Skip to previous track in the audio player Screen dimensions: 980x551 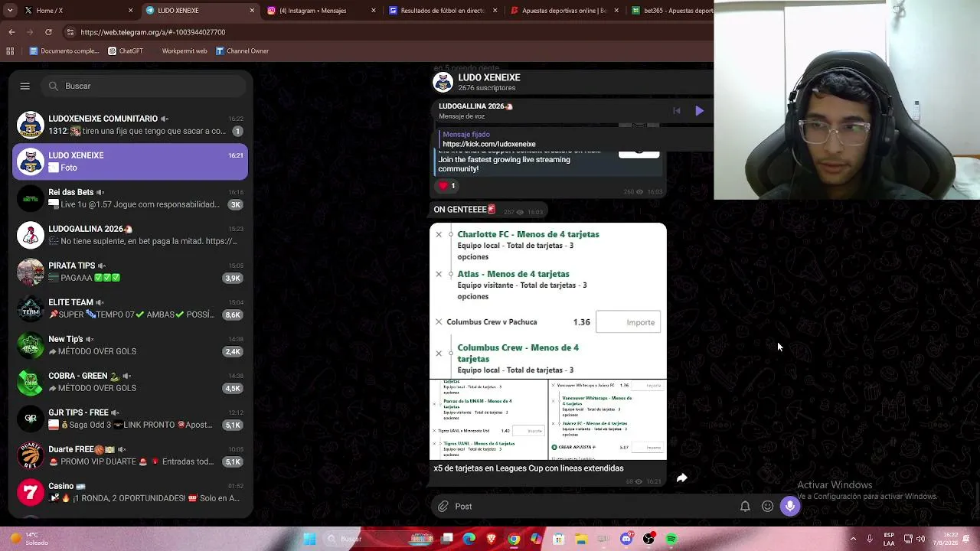click(677, 111)
